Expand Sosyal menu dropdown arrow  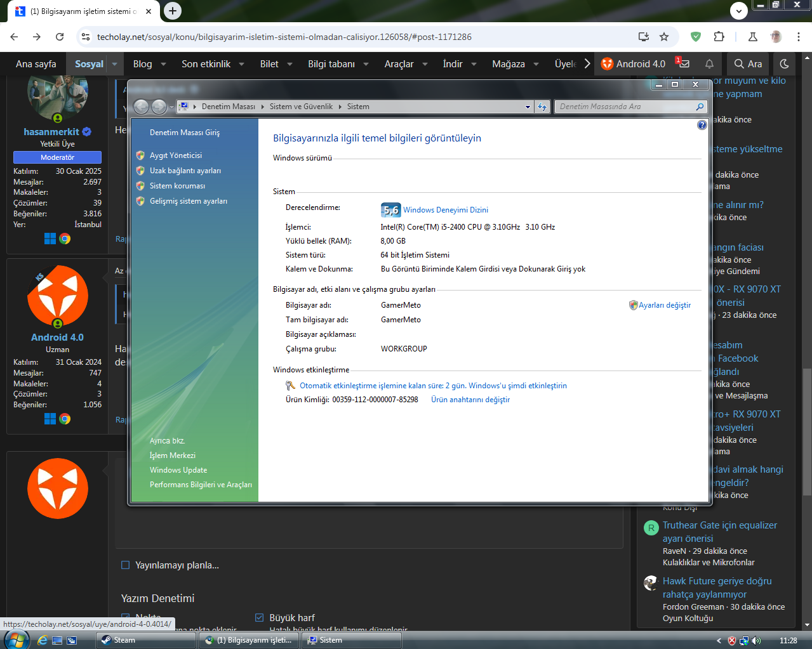point(114,64)
